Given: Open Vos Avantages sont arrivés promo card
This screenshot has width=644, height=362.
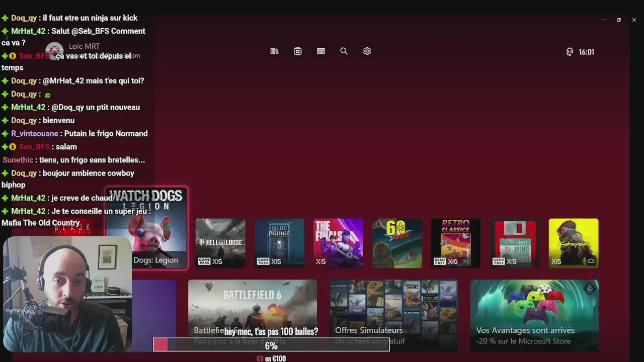Looking at the screenshot, I should click(534, 315).
